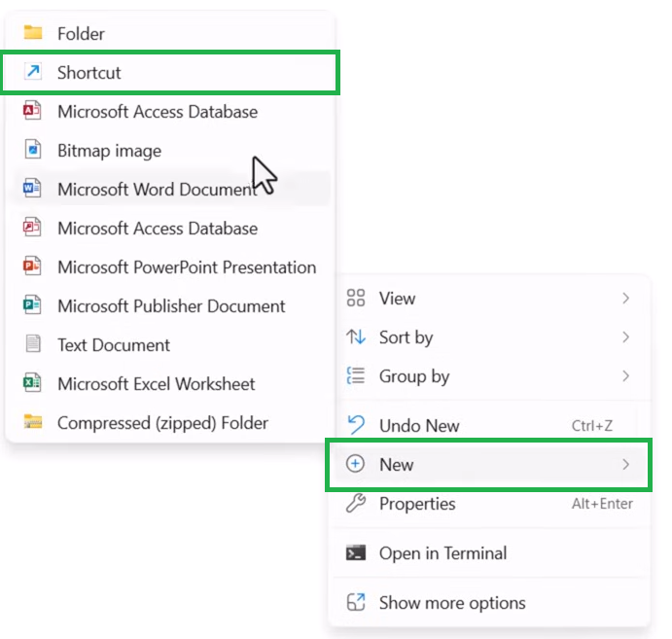Open the Group by submenu chevron

pyautogui.click(x=626, y=376)
